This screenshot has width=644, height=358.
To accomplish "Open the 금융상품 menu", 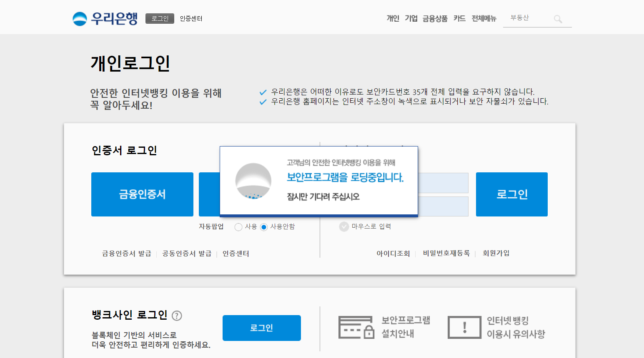I will pos(435,18).
